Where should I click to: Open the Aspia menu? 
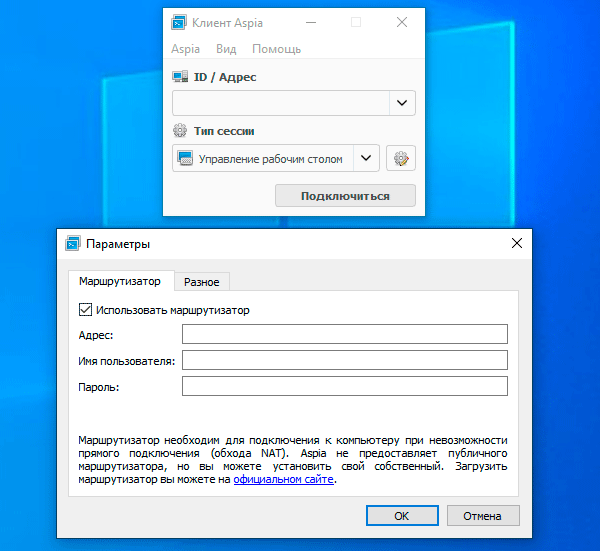coord(185,49)
